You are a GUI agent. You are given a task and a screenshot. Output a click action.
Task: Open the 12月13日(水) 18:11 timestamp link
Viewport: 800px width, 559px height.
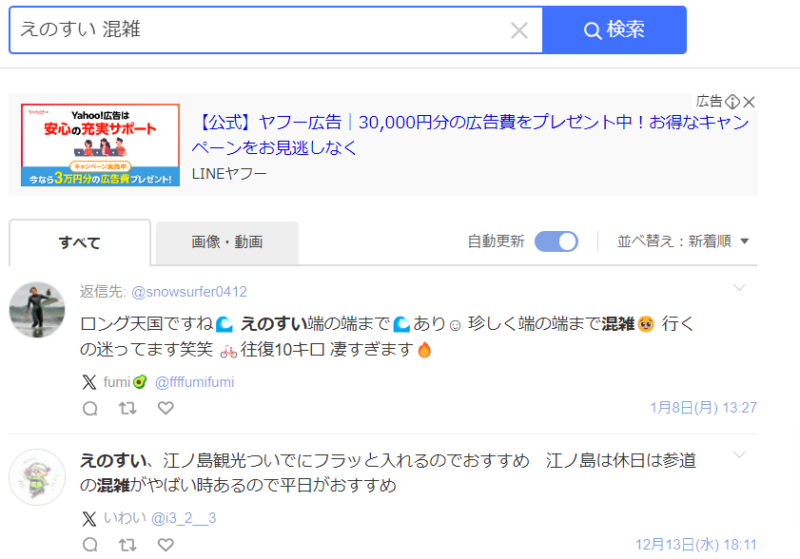click(696, 545)
